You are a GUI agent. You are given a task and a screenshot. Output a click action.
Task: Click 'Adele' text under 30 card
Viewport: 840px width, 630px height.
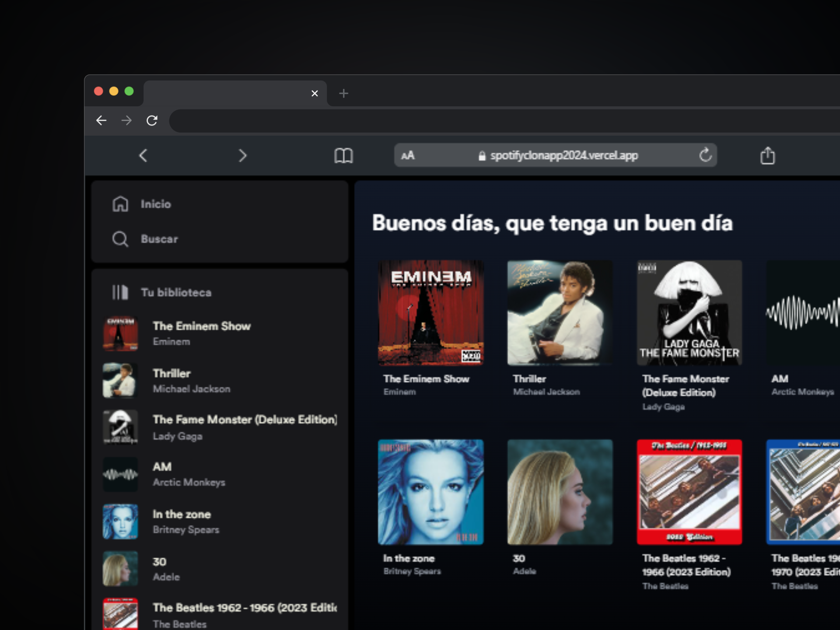pos(525,571)
